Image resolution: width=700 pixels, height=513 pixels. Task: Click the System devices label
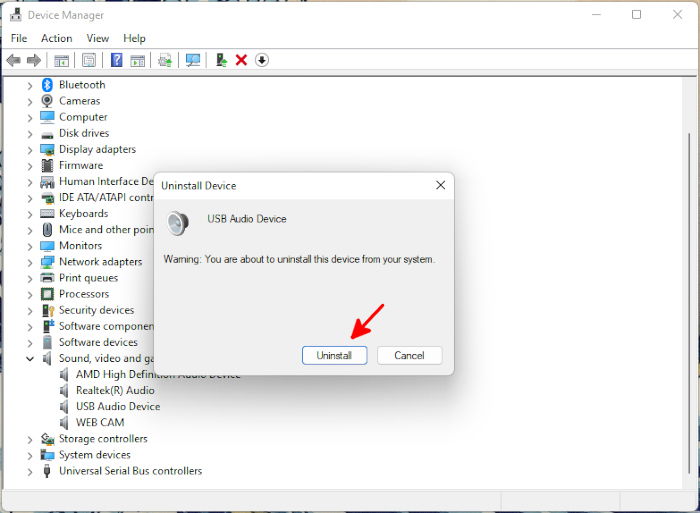pos(95,455)
